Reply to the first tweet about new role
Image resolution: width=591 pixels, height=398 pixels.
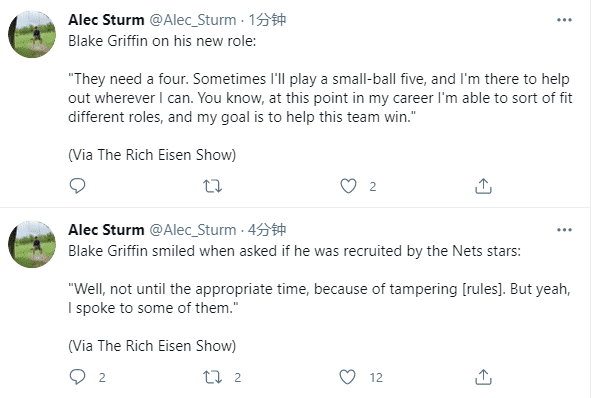tap(78, 186)
